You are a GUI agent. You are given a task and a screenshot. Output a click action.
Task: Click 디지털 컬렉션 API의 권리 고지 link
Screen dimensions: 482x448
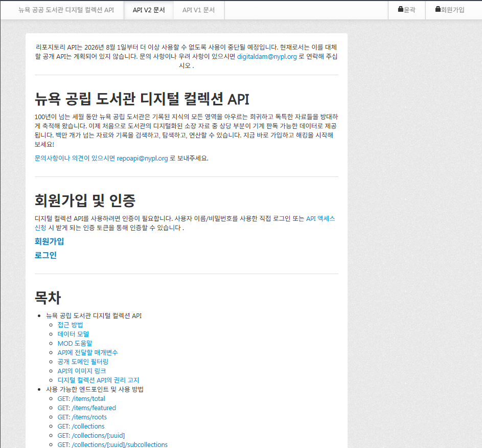98,380
